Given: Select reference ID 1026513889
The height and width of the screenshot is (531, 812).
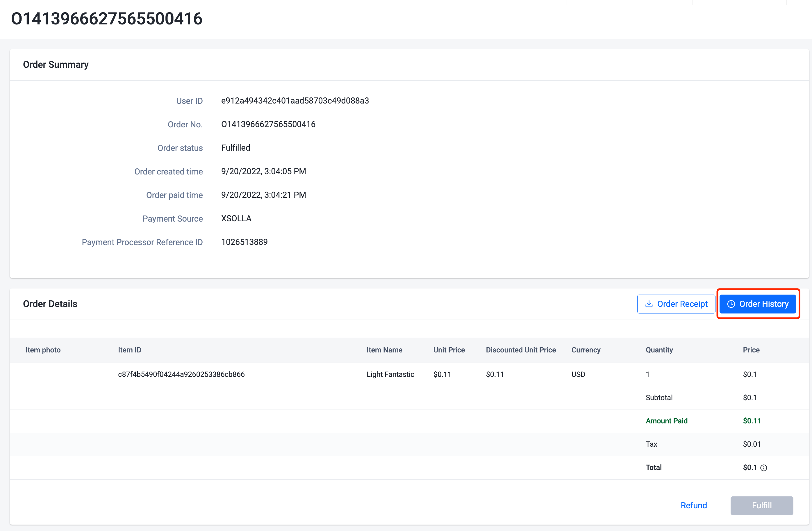Looking at the screenshot, I should (244, 242).
